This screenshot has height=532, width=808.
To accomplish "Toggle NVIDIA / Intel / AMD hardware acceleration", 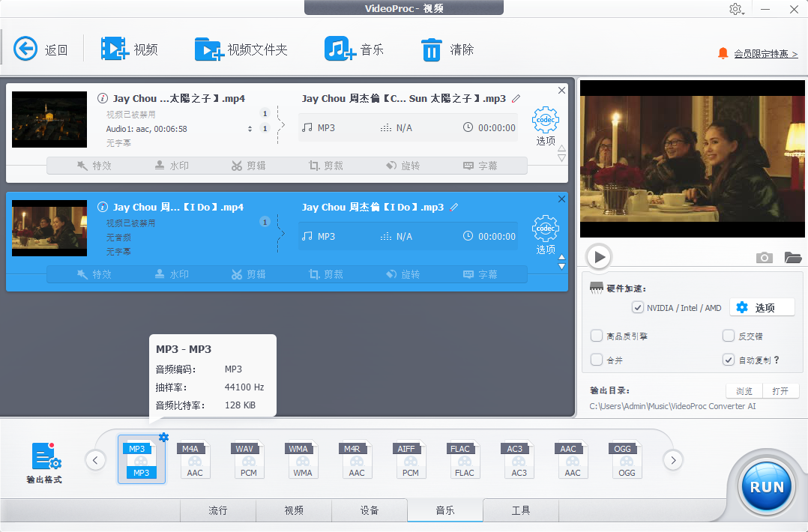I will pyautogui.click(x=637, y=307).
